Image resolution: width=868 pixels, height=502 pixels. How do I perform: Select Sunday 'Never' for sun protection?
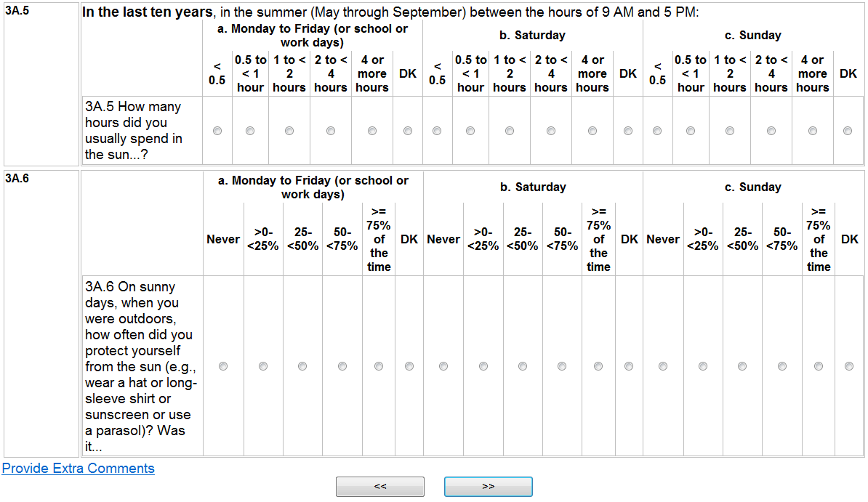(x=663, y=366)
